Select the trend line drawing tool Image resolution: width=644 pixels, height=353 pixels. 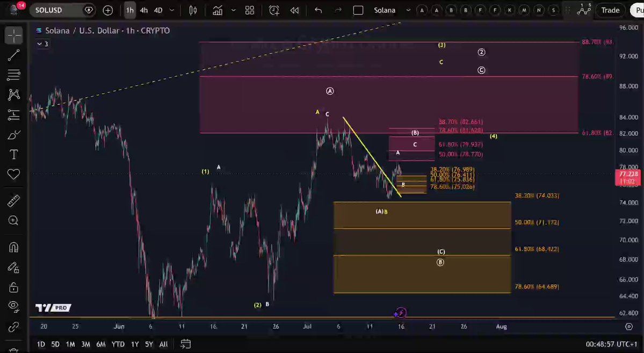tap(13, 55)
